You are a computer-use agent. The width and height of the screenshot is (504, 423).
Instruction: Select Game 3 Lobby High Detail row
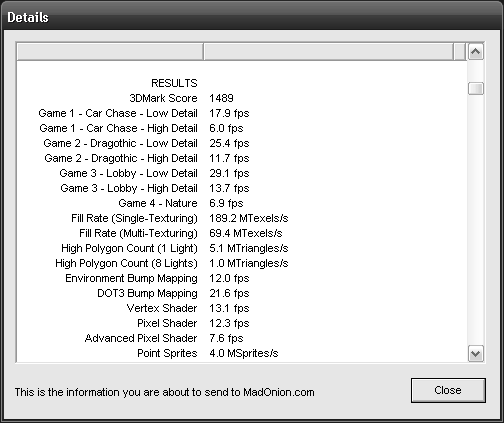[x=242, y=188]
